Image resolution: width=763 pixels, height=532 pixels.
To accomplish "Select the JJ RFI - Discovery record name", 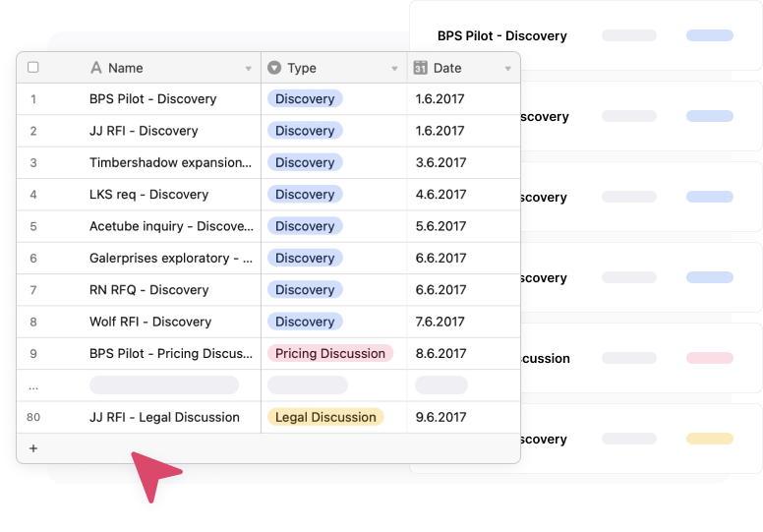I will [144, 131].
